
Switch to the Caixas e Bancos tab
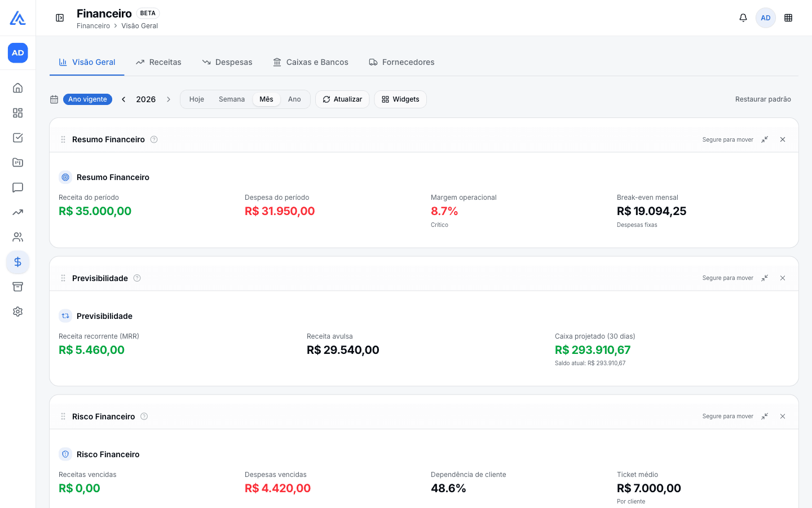click(x=311, y=62)
